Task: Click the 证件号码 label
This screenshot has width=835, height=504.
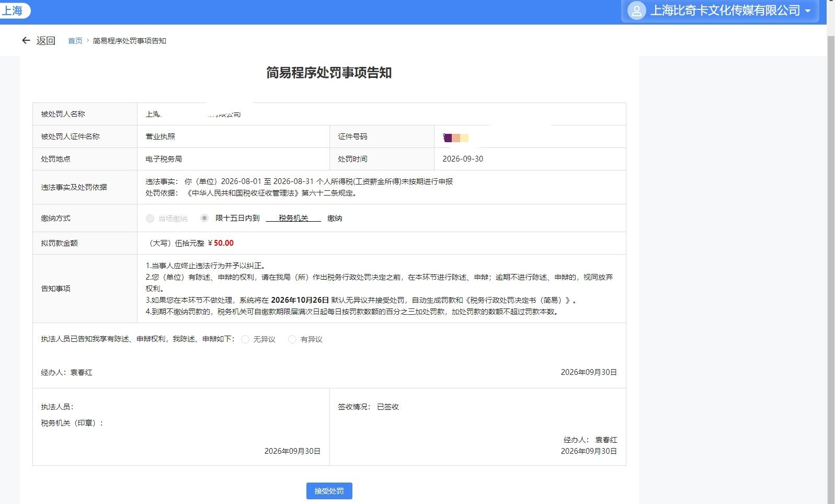Action: [352, 136]
